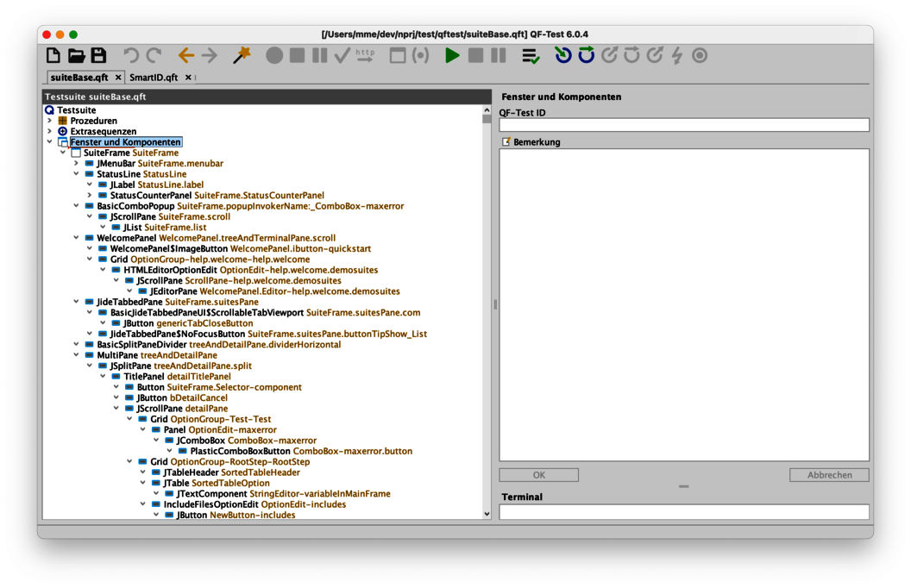Click inside the QF-Test ID field

click(682, 124)
